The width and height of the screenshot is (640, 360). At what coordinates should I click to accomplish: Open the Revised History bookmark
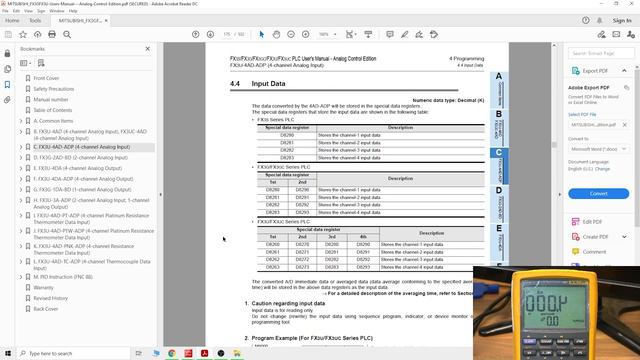(x=51, y=298)
